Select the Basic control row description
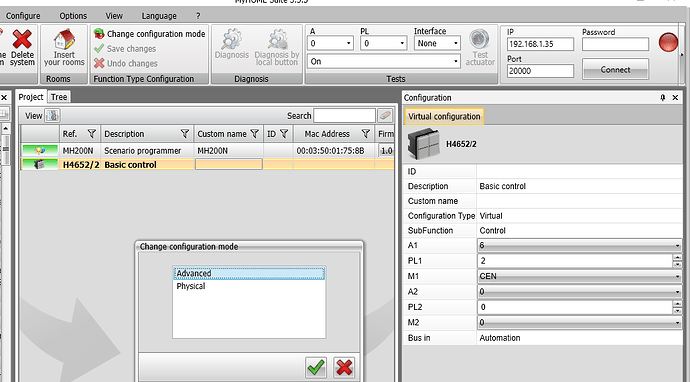The width and height of the screenshot is (690, 382). pyautogui.click(x=130, y=165)
